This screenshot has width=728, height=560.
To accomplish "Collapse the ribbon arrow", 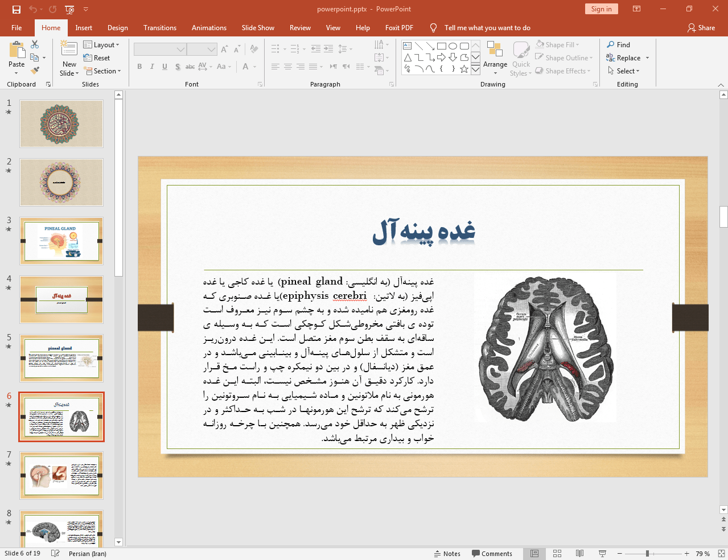I will 721,85.
